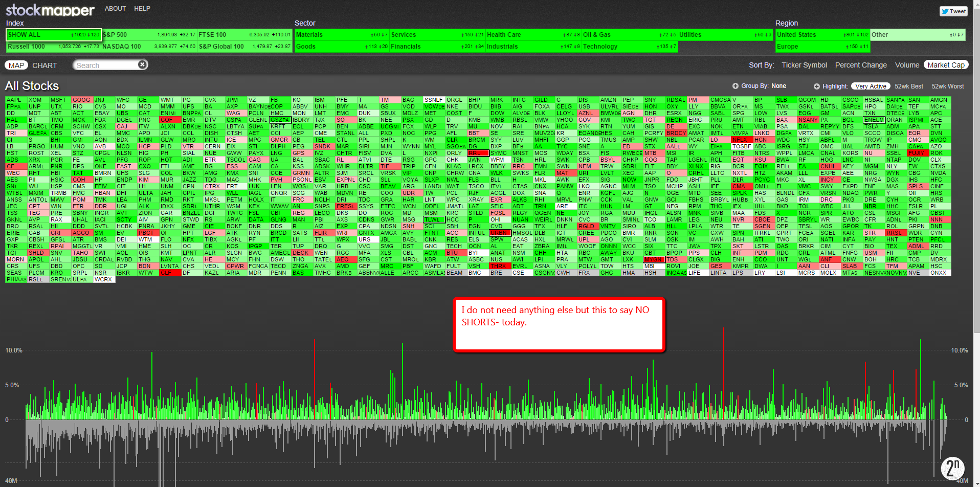
Task: Highlight Very Active stocks
Action: coord(871,86)
